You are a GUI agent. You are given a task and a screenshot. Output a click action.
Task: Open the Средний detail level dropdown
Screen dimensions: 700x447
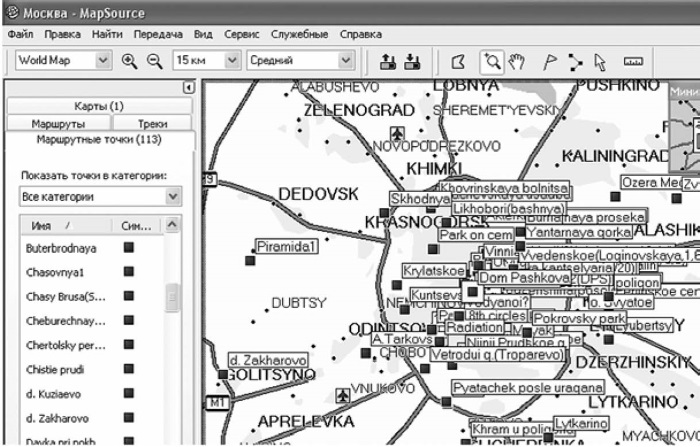click(350, 61)
